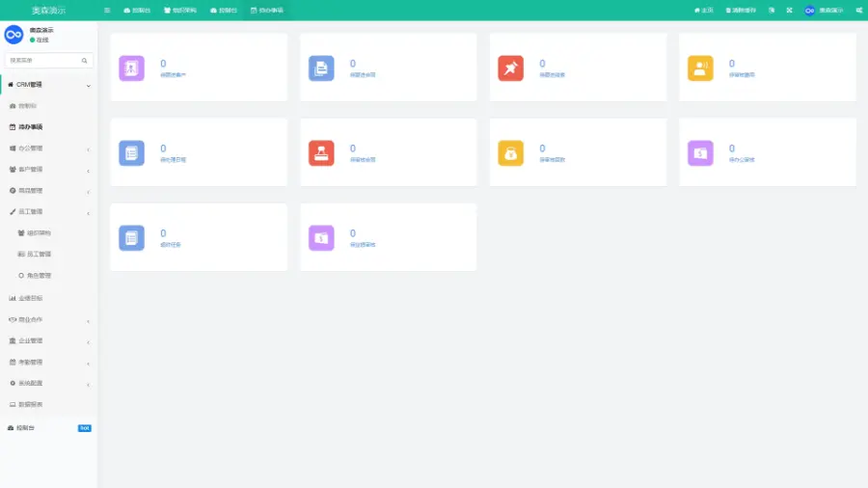The width and height of the screenshot is (868, 488).
Task: Go to 主页 from the top bar
Action: pos(703,10)
